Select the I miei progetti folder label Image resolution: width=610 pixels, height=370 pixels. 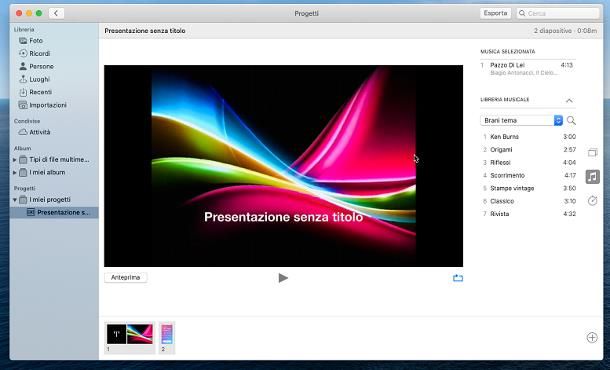click(50, 200)
